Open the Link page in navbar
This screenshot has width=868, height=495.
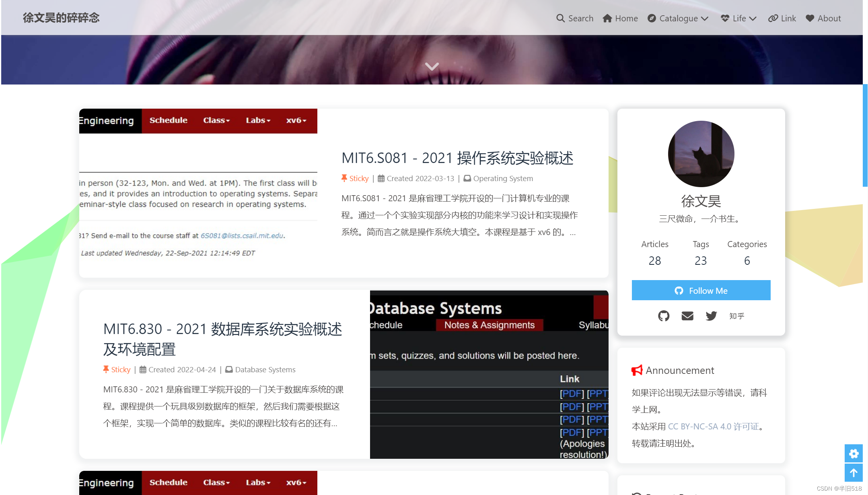pos(782,19)
